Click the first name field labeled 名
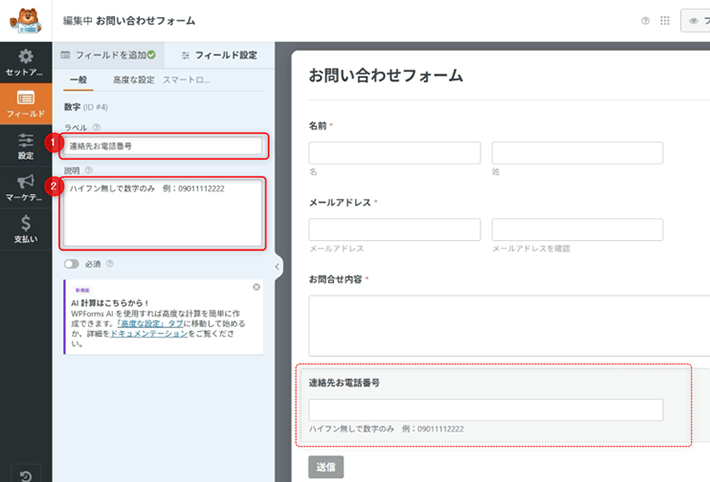This screenshot has width=710, height=482. click(x=394, y=153)
